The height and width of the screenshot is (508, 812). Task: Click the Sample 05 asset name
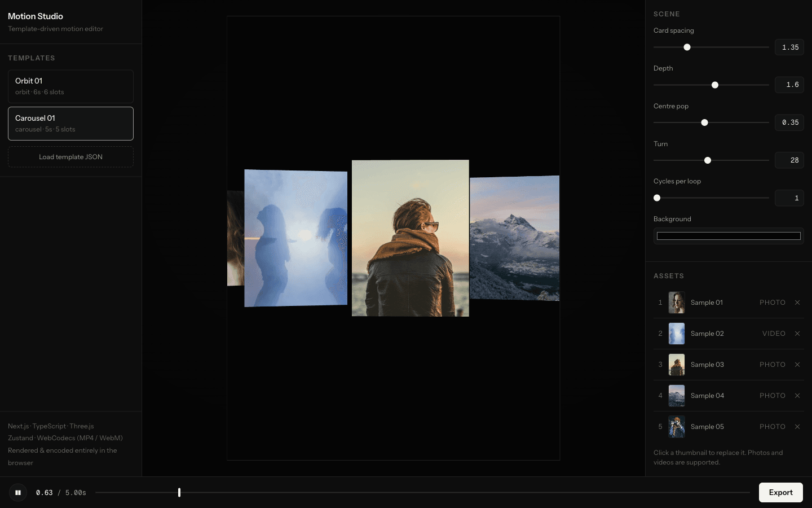click(707, 427)
